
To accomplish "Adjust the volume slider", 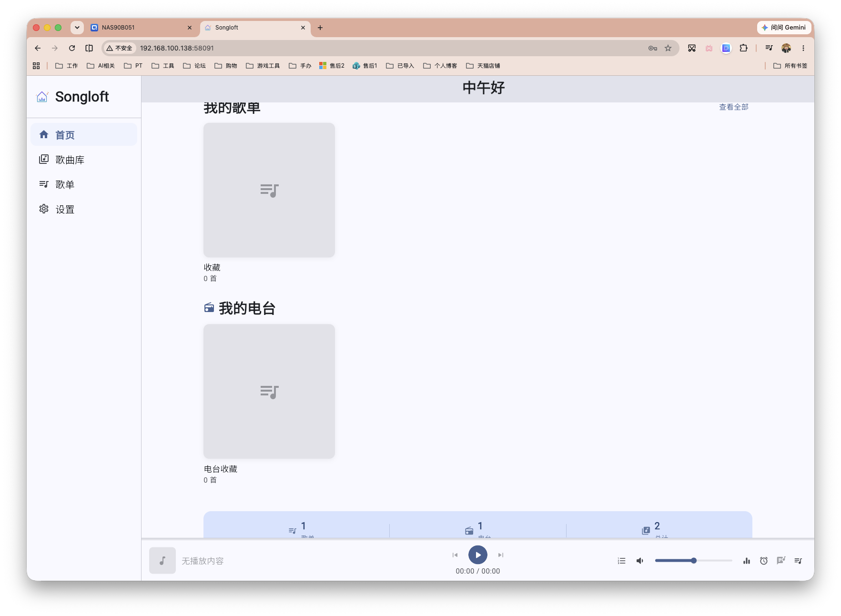I will [x=694, y=561].
